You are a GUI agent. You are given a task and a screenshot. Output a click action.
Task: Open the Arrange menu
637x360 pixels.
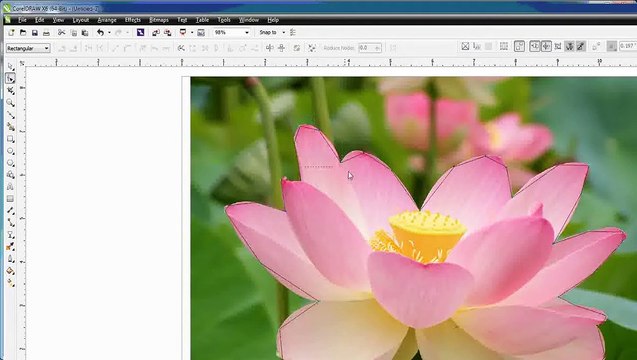tap(107, 20)
